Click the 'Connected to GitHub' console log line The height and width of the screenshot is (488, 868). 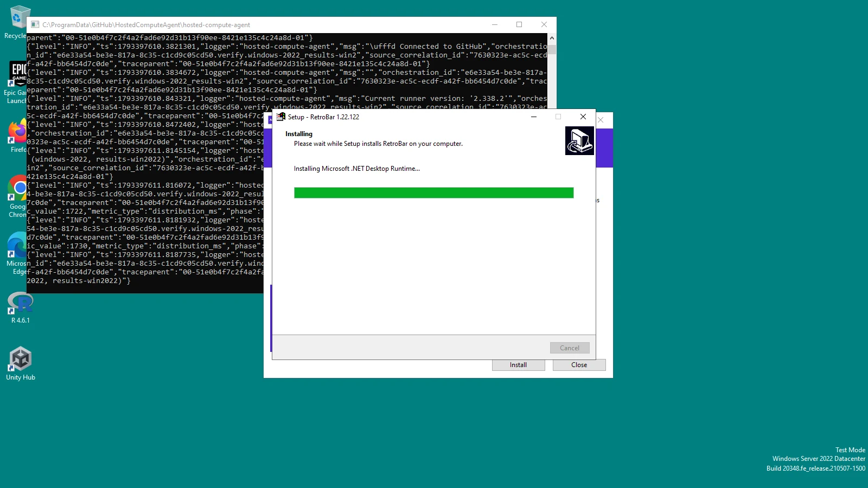click(287, 55)
